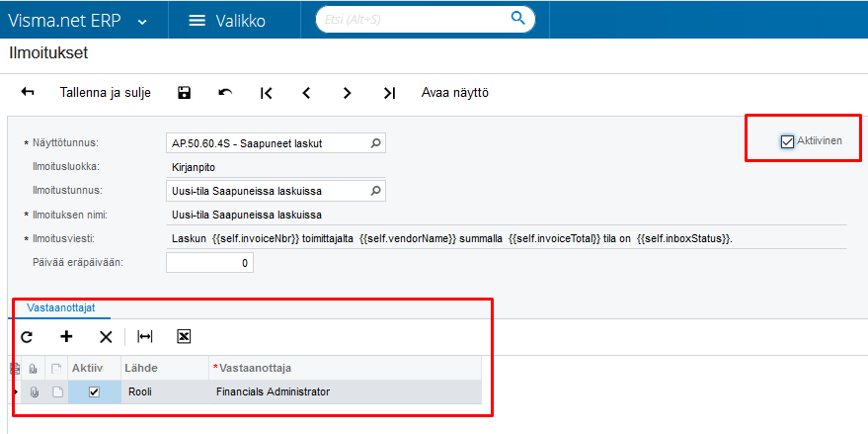
Task: Click the back arrow icon
Action: pyautogui.click(x=28, y=93)
